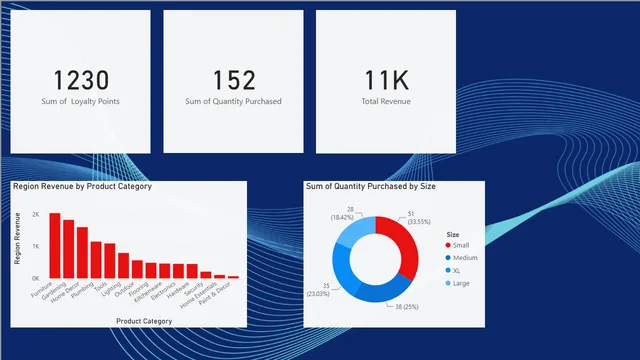Click the 'Product Category' axis title
This screenshot has width=640, height=360.
[144, 321]
